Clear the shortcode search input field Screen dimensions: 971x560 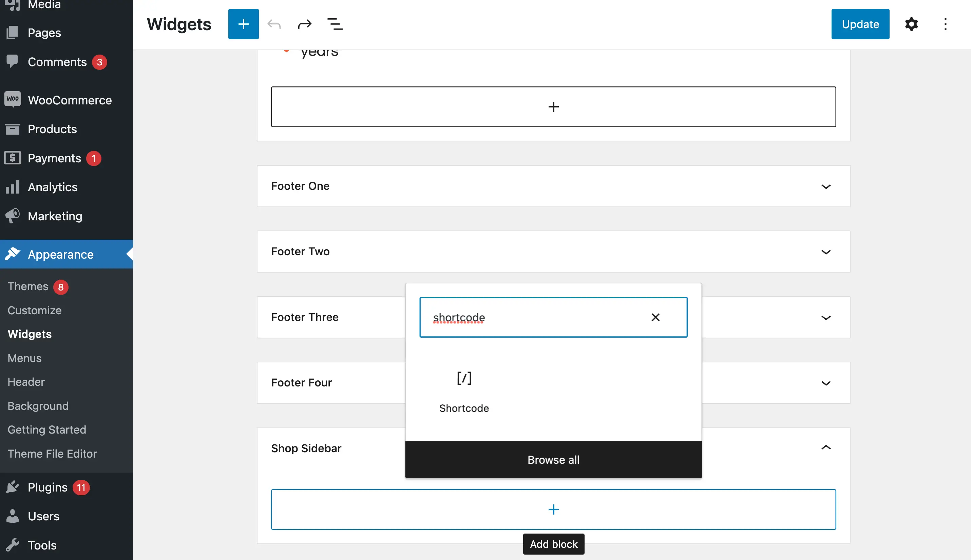pos(655,317)
